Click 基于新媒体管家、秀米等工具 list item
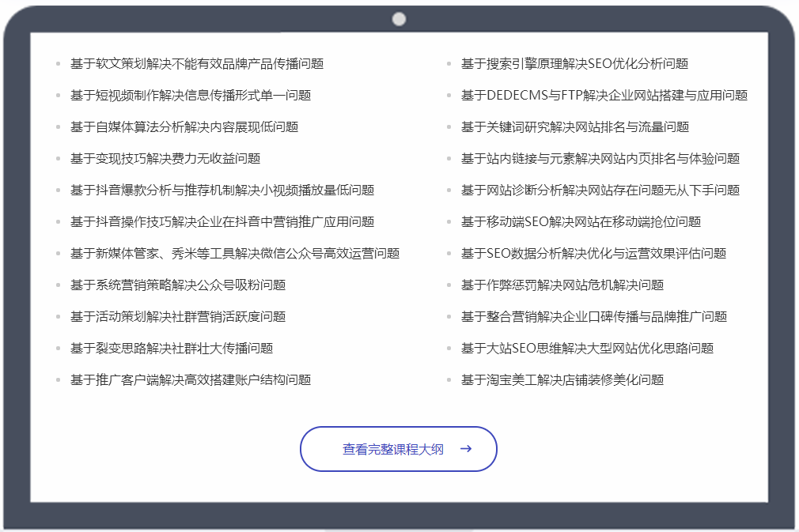The height and width of the screenshot is (532, 799). (235, 254)
